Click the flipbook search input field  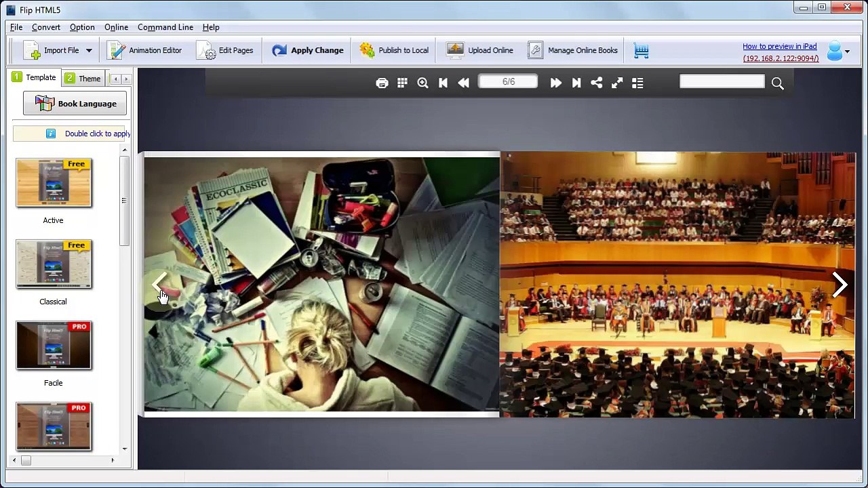tap(722, 82)
